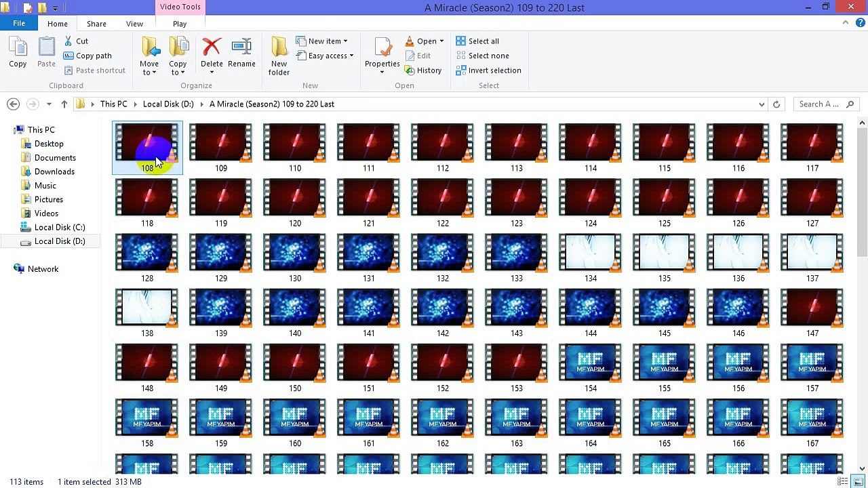Screen dimensions: 868x488
Task: Open Downloads in the navigation pane
Action: pyautogui.click(x=54, y=171)
